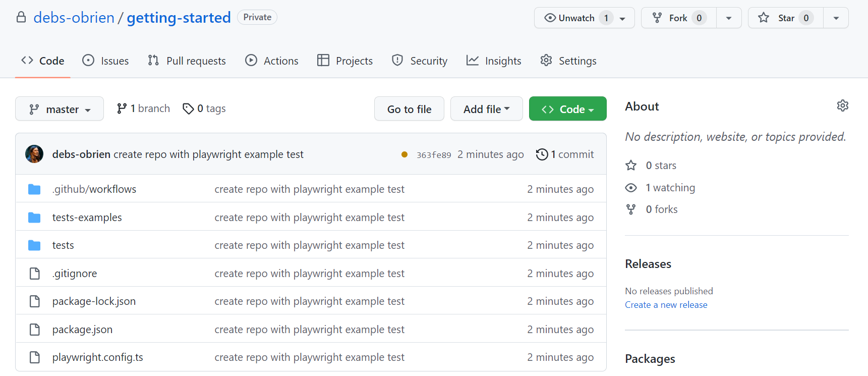View the Insights tab
The width and height of the screenshot is (868, 376).
point(494,61)
